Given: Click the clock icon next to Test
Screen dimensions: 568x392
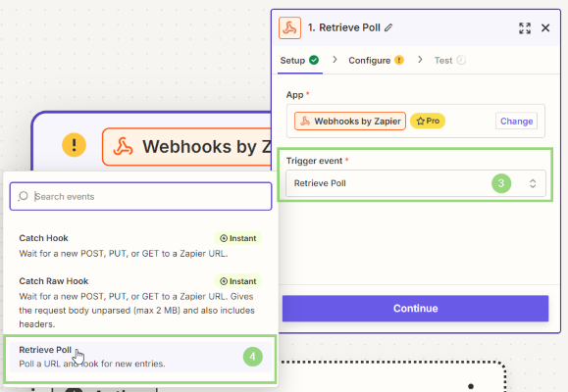Looking at the screenshot, I should (x=461, y=60).
